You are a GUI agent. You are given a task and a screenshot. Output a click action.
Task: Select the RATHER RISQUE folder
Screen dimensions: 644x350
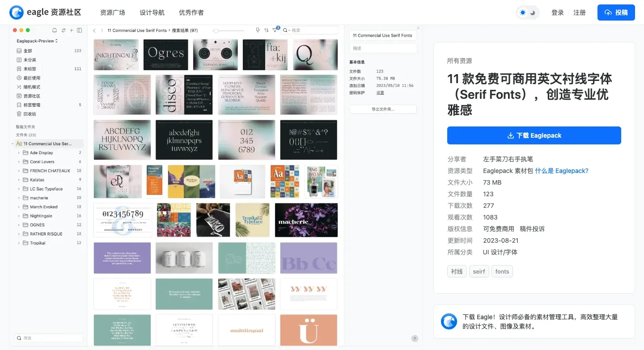pos(47,234)
